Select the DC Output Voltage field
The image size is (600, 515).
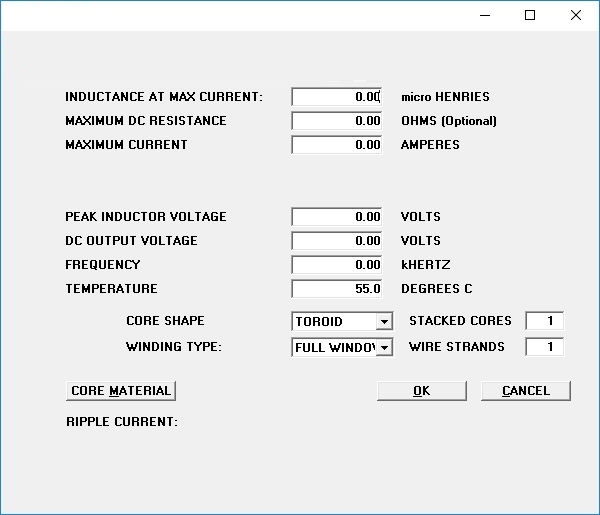(336, 241)
